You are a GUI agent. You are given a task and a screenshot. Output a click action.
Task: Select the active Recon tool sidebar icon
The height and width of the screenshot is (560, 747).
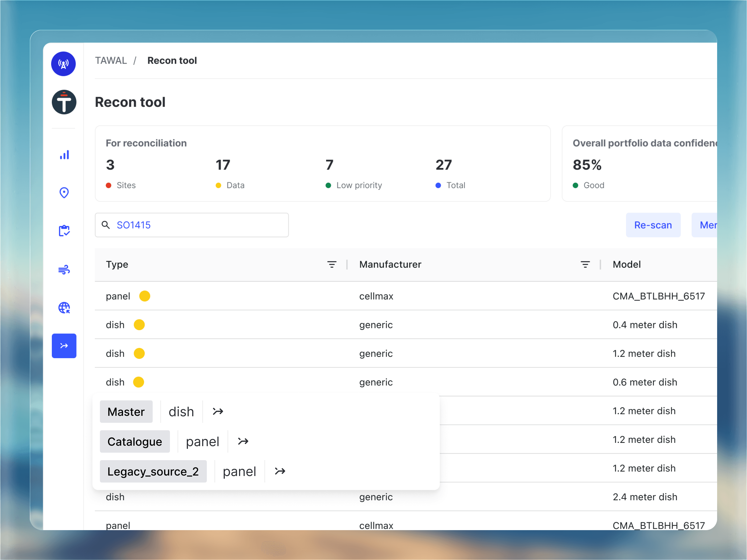point(64,346)
